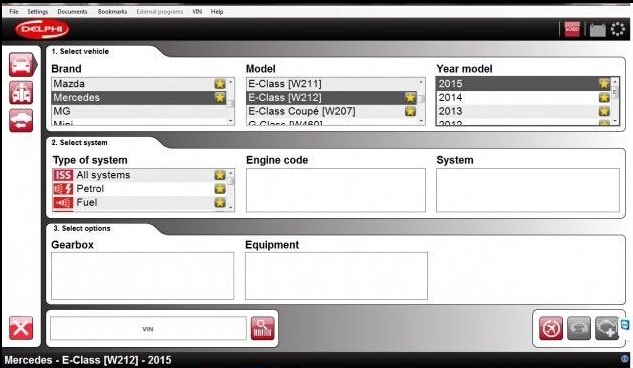The image size is (633, 368).
Task: Open the generic OBD sidebar icon
Action: [21, 93]
